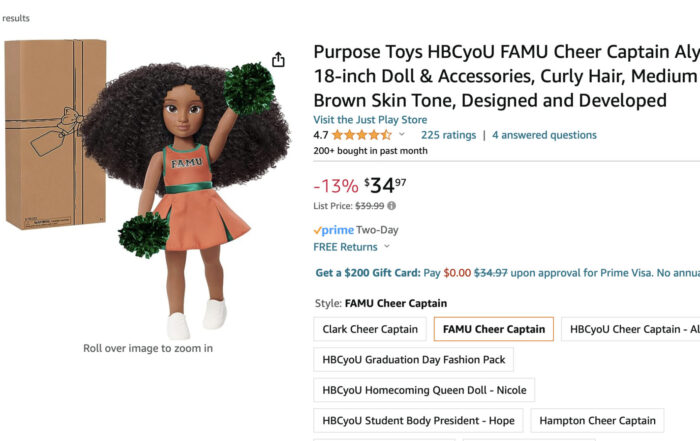The height and width of the screenshot is (441, 700).
Task: Pick the HBCyoU Cheer Captain option right of FAMU
Action: pos(630,329)
